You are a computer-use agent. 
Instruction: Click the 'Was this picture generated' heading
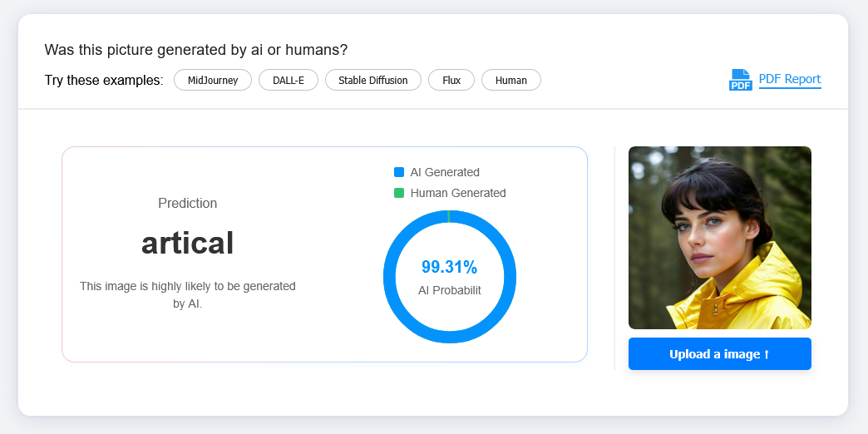[x=195, y=50]
